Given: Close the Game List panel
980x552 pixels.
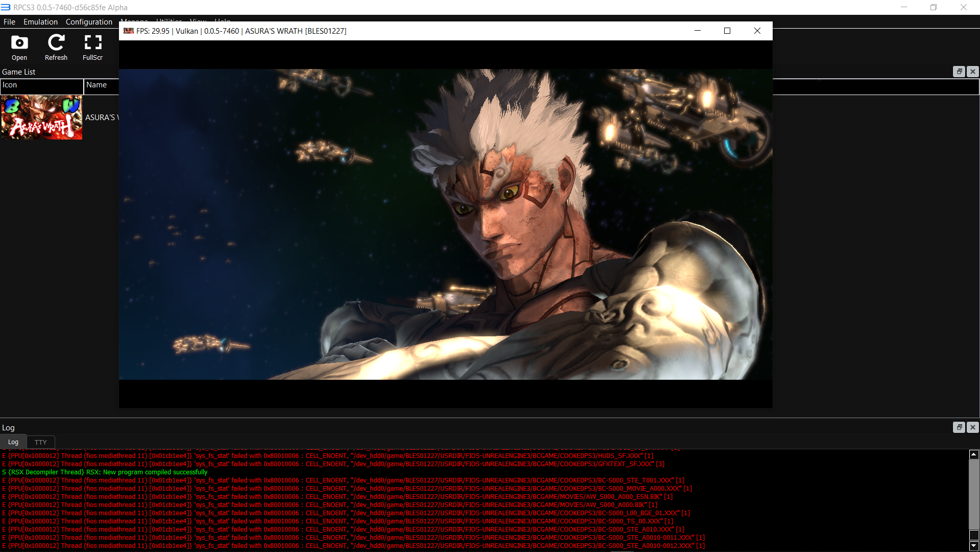Looking at the screenshot, I should (972, 72).
